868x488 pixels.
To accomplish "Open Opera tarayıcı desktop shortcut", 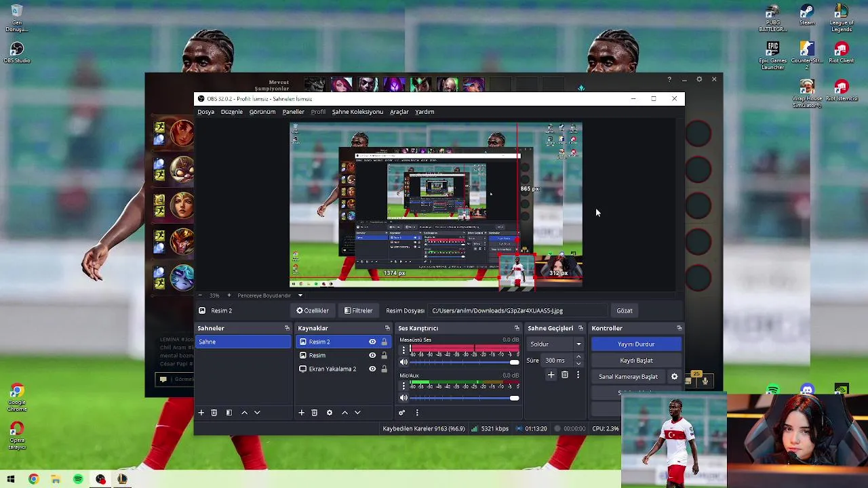I will click(x=17, y=435).
